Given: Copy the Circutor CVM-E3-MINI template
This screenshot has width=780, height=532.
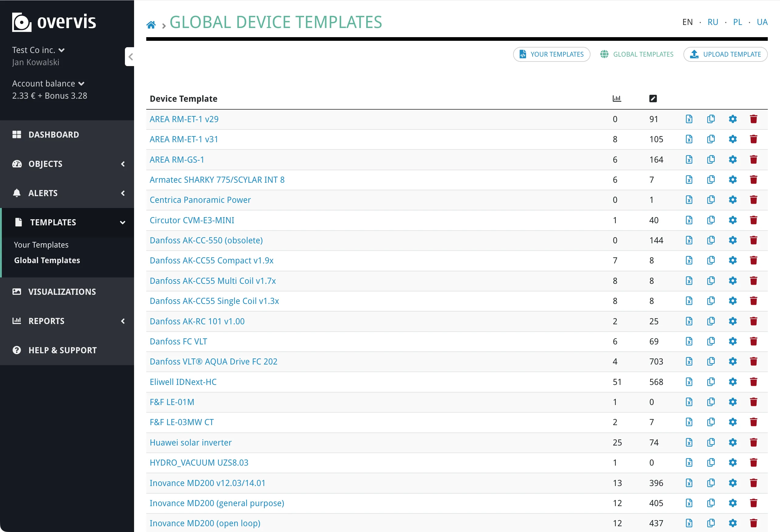Looking at the screenshot, I should click(x=711, y=220).
